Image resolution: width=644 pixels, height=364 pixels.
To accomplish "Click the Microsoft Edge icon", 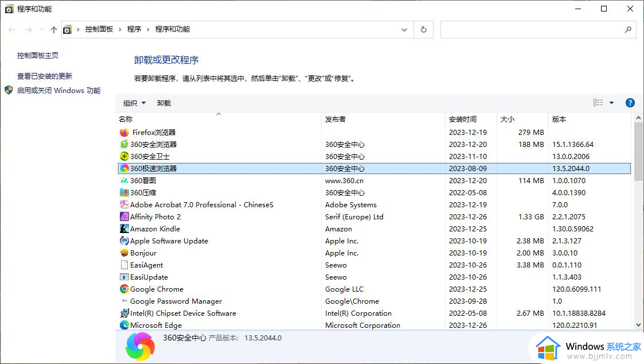I will pos(124,325).
